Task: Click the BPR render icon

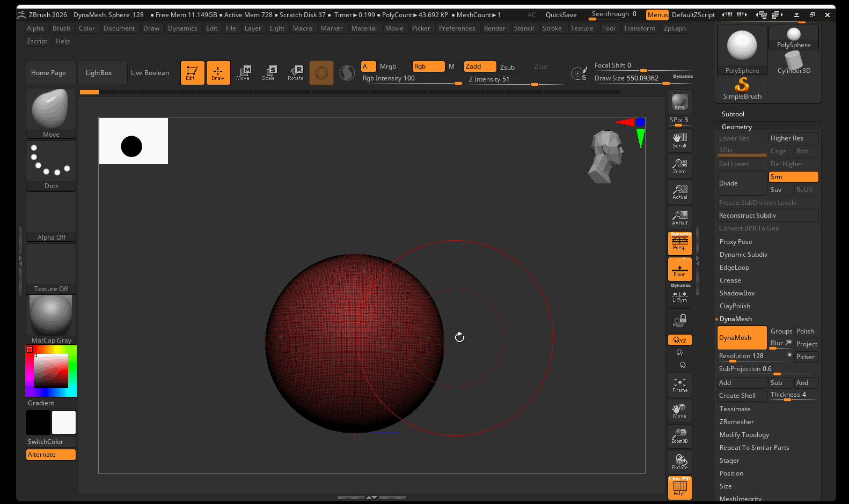Action: click(x=679, y=102)
